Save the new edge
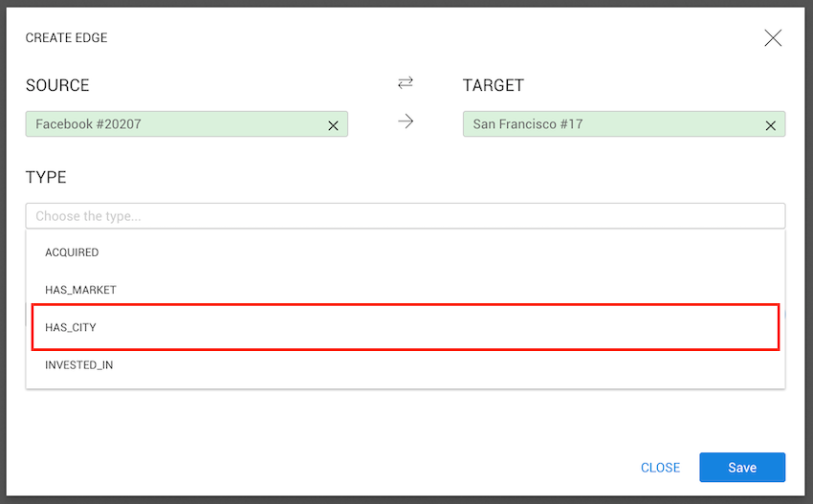The image size is (813, 504). pyautogui.click(x=742, y=468)
